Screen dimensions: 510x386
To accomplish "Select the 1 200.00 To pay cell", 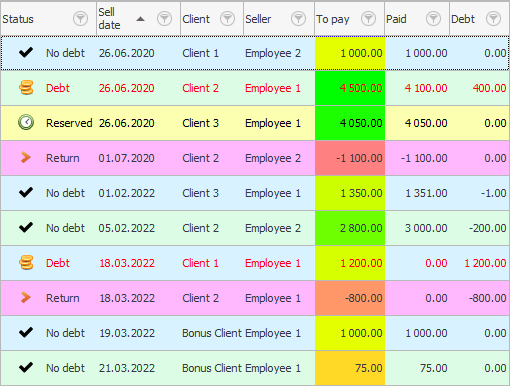I will coord(350,263).
